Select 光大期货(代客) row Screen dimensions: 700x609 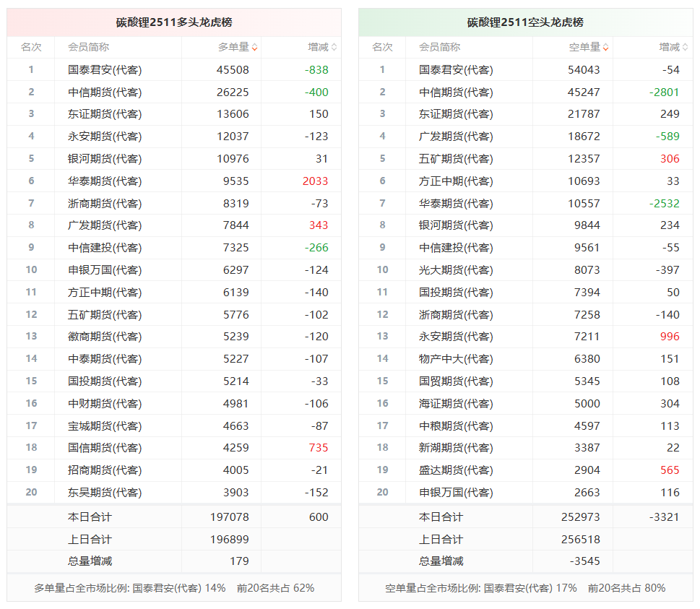525,269
